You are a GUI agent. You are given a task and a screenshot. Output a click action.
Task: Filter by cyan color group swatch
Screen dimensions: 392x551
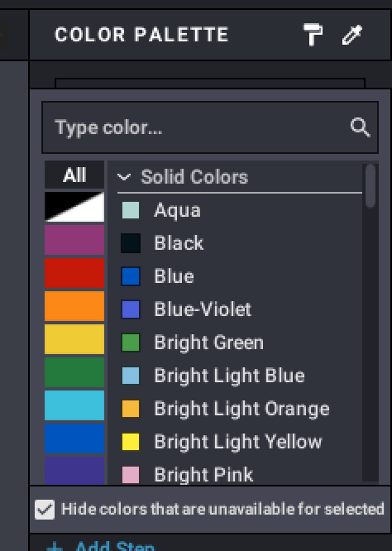tap(74, 405)
